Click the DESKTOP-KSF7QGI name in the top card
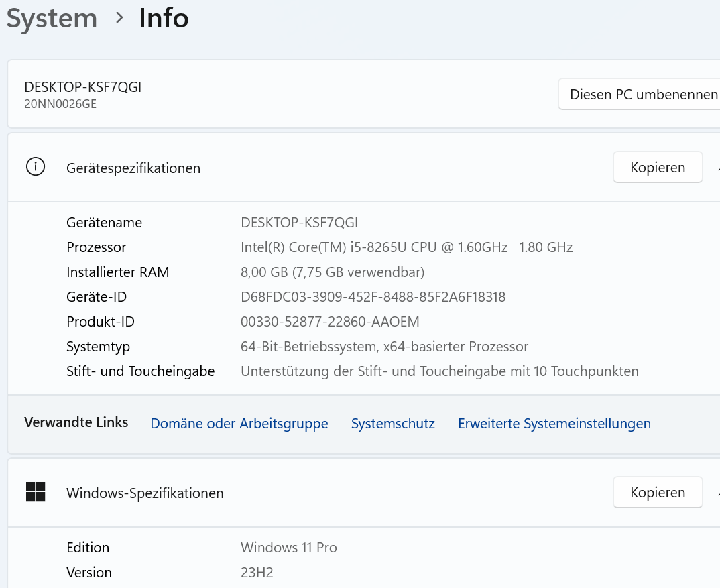 click(x=83, y=86)
